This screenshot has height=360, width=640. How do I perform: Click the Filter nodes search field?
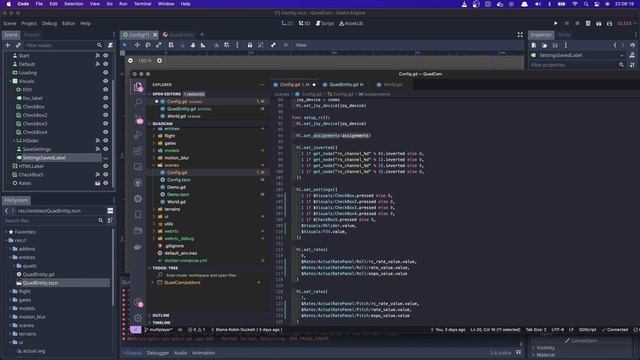point(60,45)
